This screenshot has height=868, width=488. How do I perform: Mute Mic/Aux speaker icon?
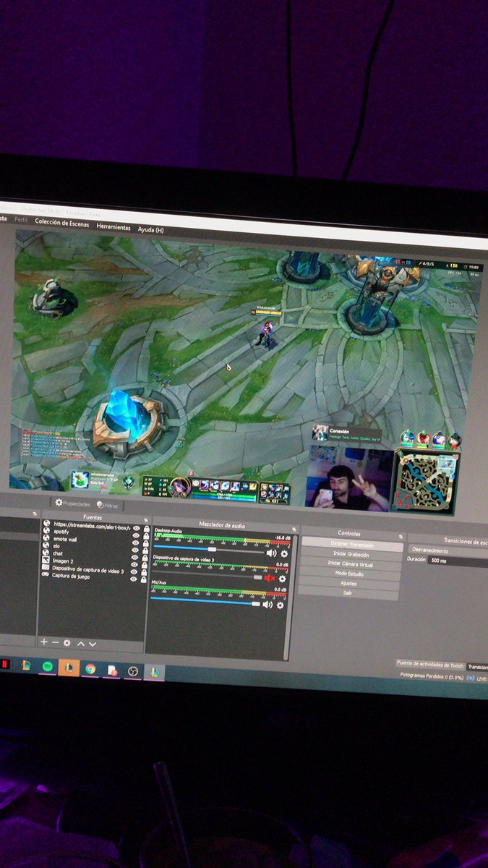click(267, 604)
